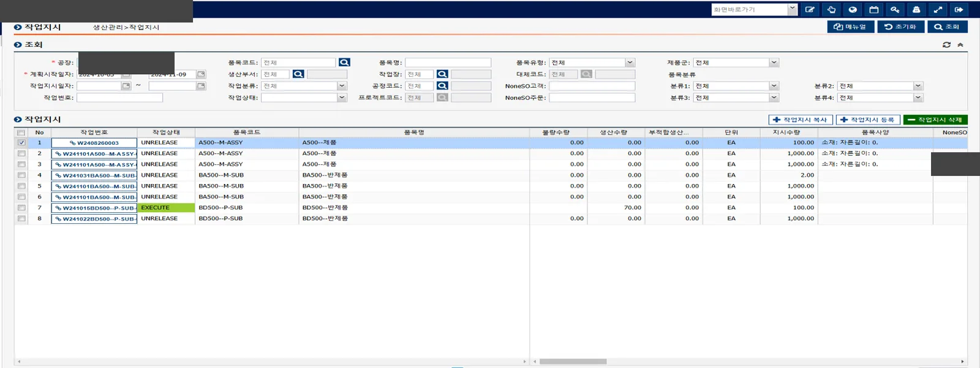Click the fullscreen expand arrows icon
The height and width of the screenshot is (368, 980).
[937, 9]
